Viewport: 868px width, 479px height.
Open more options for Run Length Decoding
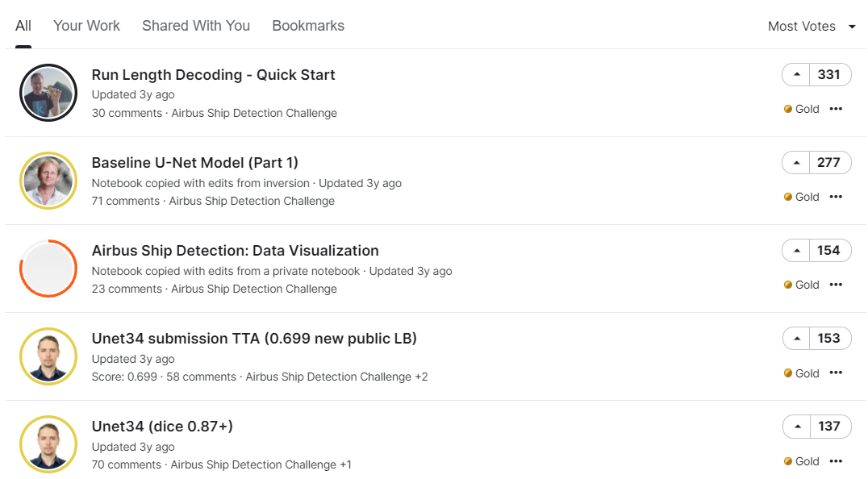(836, 109)
